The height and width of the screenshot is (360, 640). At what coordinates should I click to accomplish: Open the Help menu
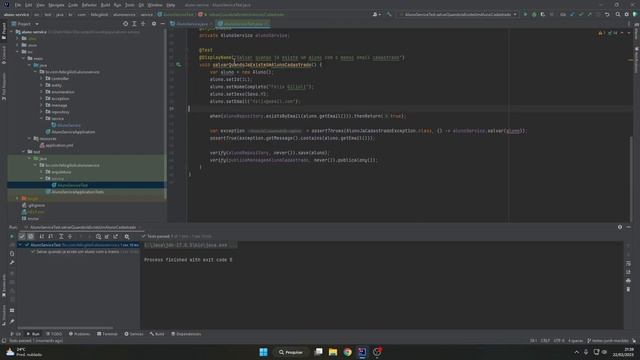(x=171, y=5)
